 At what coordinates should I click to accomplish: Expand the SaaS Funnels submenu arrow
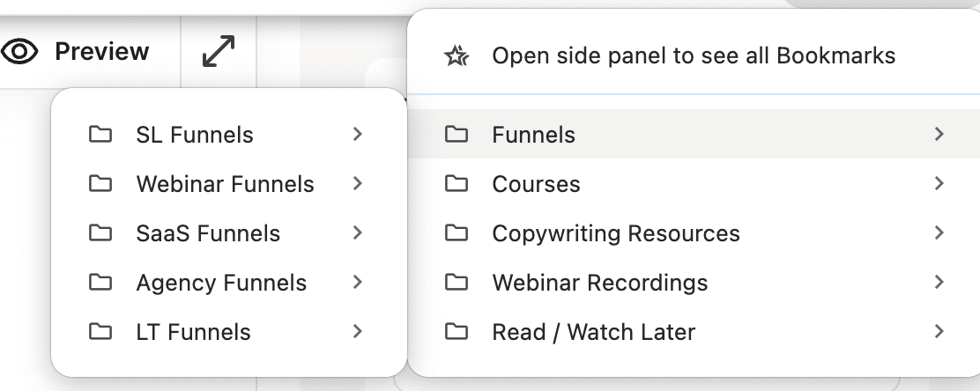coord(357,233)
